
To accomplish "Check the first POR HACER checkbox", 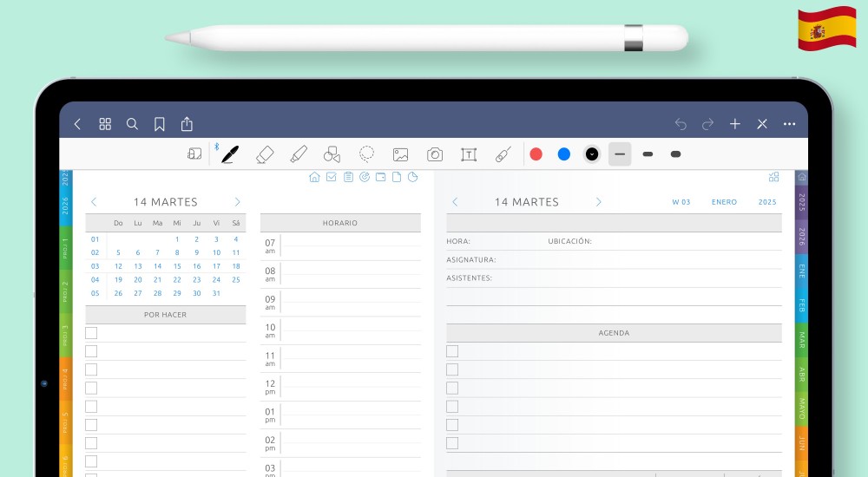I will point(91,332).
